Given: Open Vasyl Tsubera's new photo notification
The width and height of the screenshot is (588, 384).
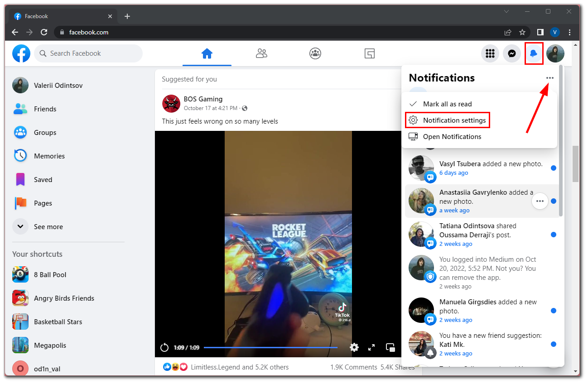Looking at the screenshot, I should 482,168.
